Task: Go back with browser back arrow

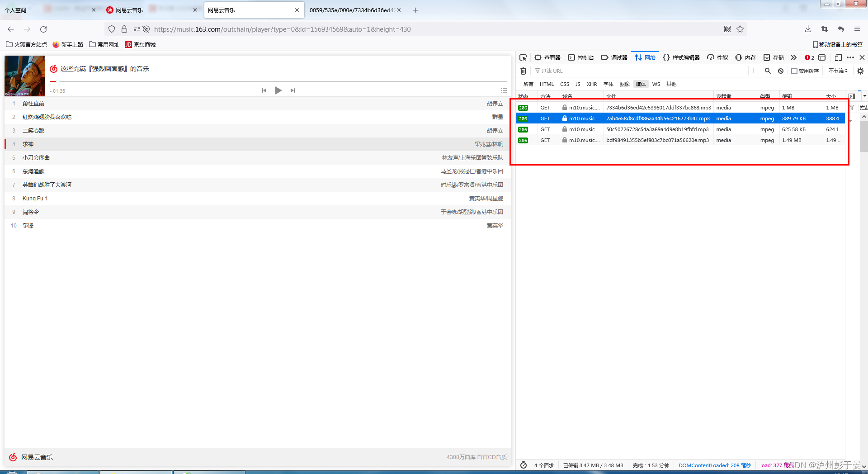Action: pyautogui.click(x=11, y=29)
